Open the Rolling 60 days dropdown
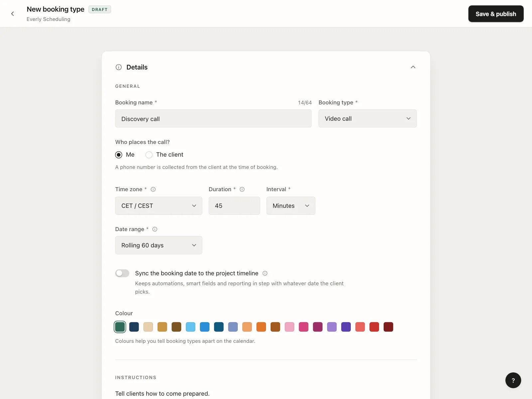This screenshot has width=532, height=399. click(x=159, y=245)
